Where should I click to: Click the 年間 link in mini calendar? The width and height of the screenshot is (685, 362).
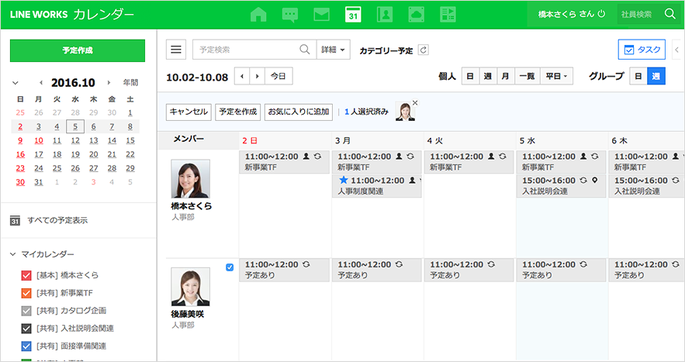[131, 83]
